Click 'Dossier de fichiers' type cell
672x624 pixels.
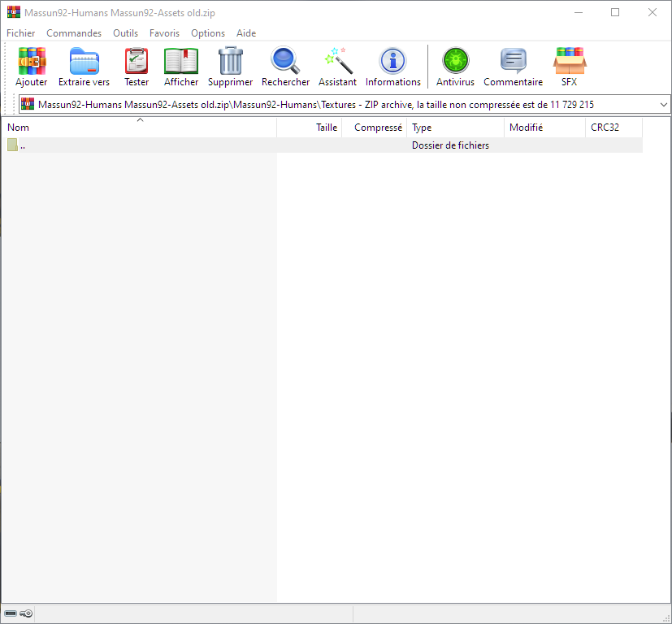[450, 145]
